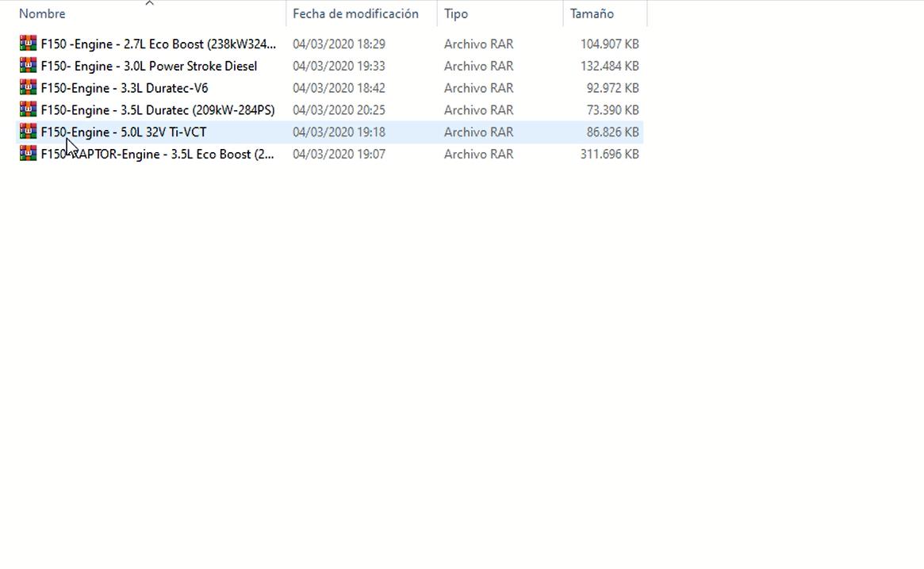Click the size value 73.390 KB
Screen dimensions: 924x569
pos(612,110)
